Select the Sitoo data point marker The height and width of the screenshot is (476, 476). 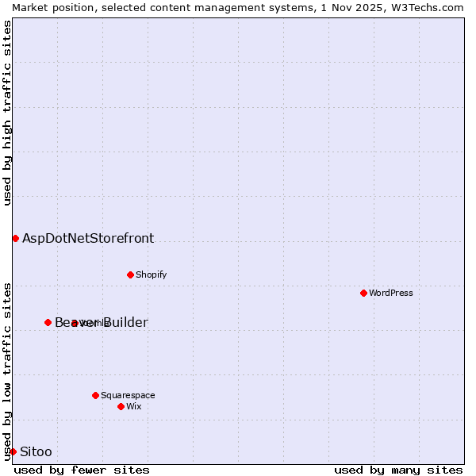13,451
